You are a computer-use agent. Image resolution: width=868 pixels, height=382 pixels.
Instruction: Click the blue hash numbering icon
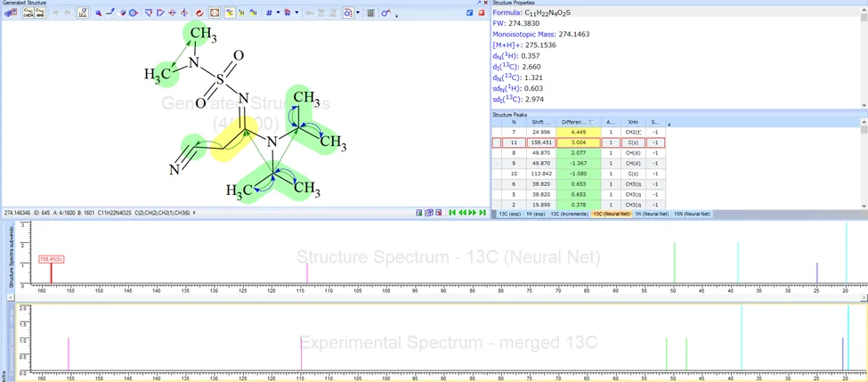(269, 12)
